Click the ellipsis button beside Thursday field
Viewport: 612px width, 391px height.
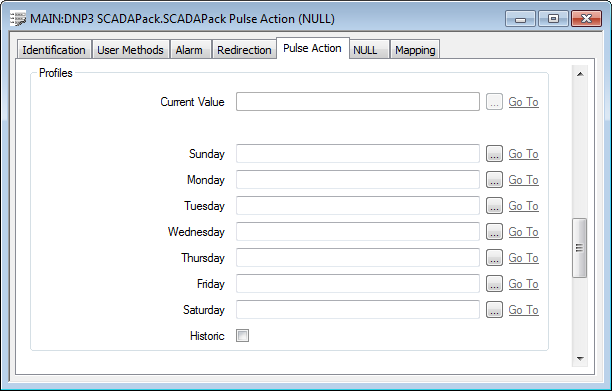tap(494, 258)
